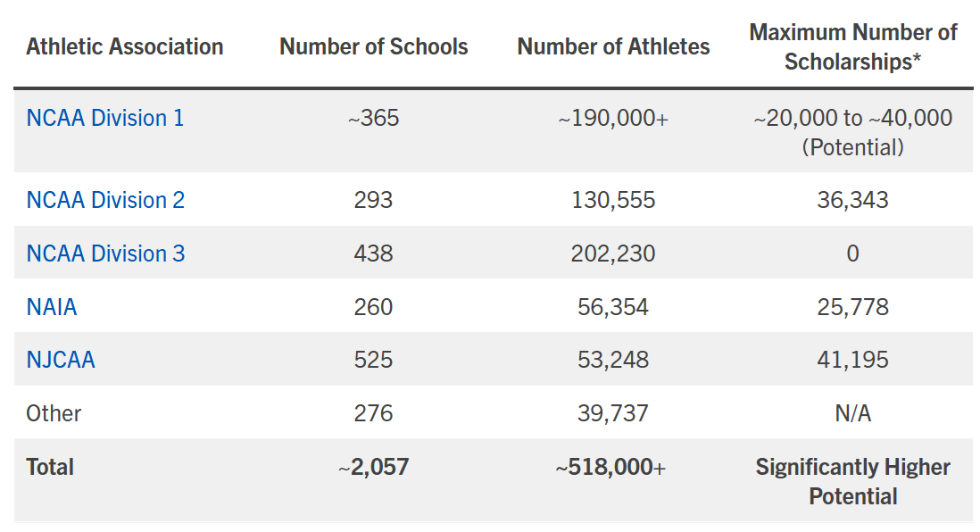The height and width of the screenshot is (532, 980).
Task: Select the 202,230 athletes cell
Action: click(x=613, y=254)
